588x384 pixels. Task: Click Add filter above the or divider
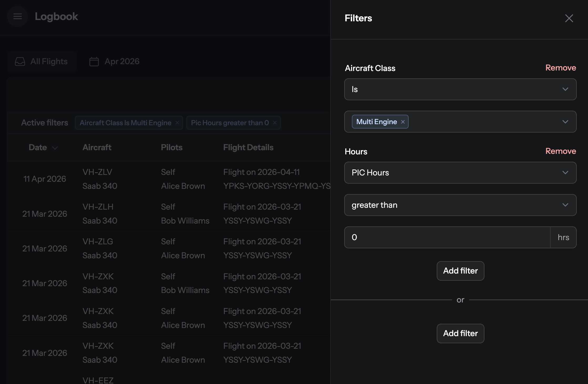[460, 271]
